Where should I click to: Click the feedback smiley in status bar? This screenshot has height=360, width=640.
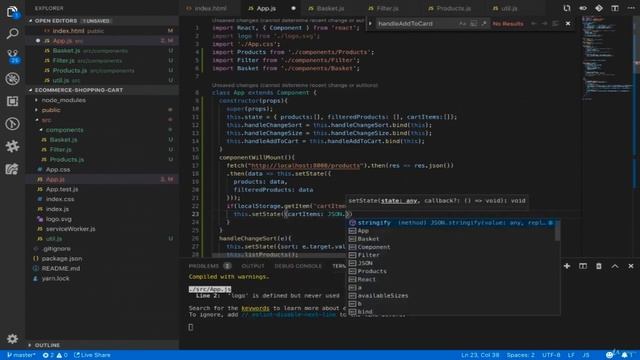click(x=609, y=355)
